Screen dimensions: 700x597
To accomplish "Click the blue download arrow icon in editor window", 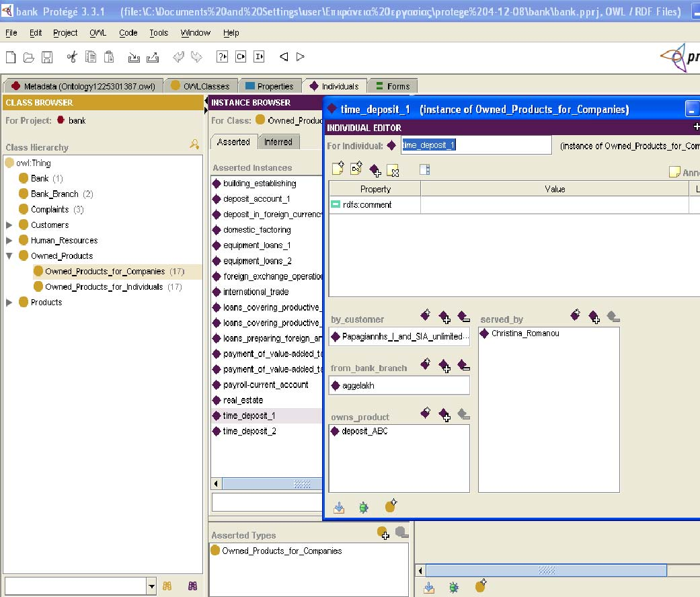I will (x=339, y=508).
